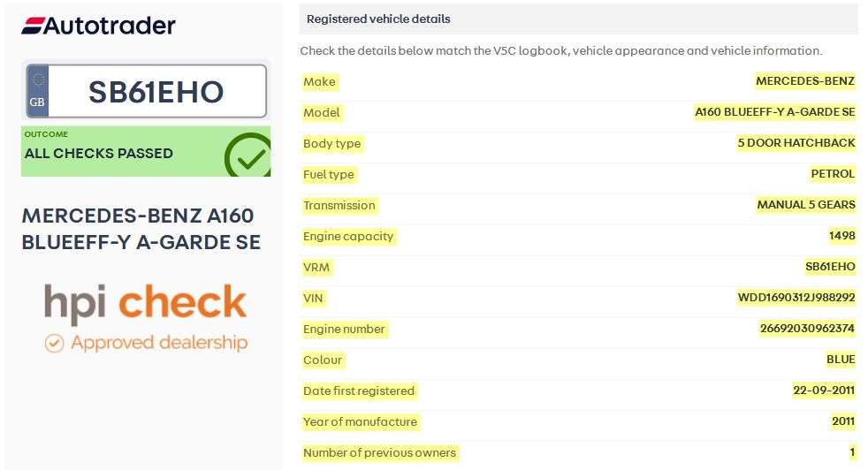Screen dimensions: 868x470
Task: Click the GB badge on the number plate
Action: pos(37,92)
